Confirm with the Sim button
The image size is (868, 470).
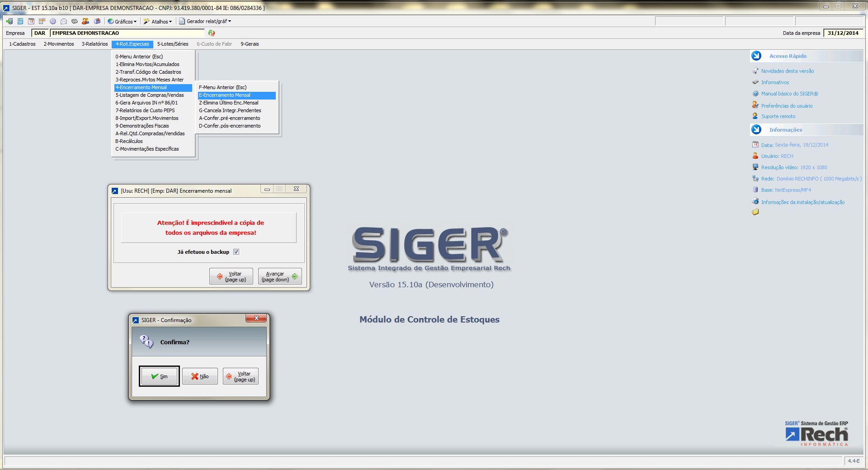coord(159,376)
